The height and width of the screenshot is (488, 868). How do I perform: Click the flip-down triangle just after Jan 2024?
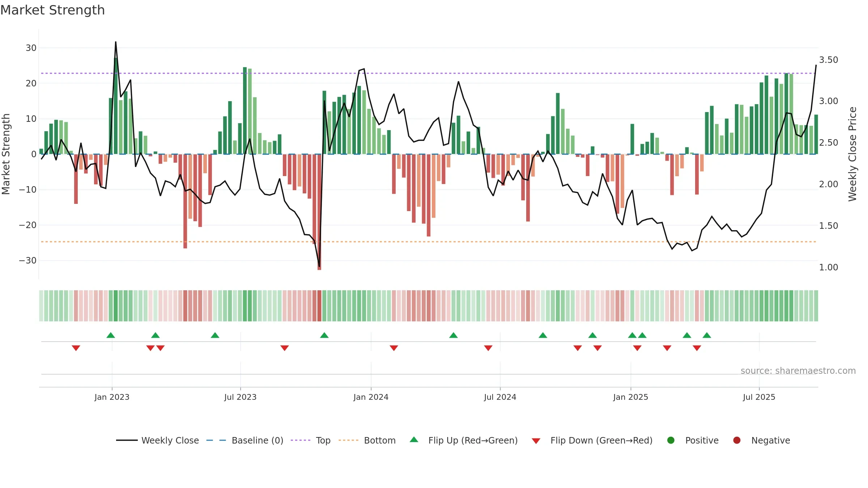tap(394, 348)
